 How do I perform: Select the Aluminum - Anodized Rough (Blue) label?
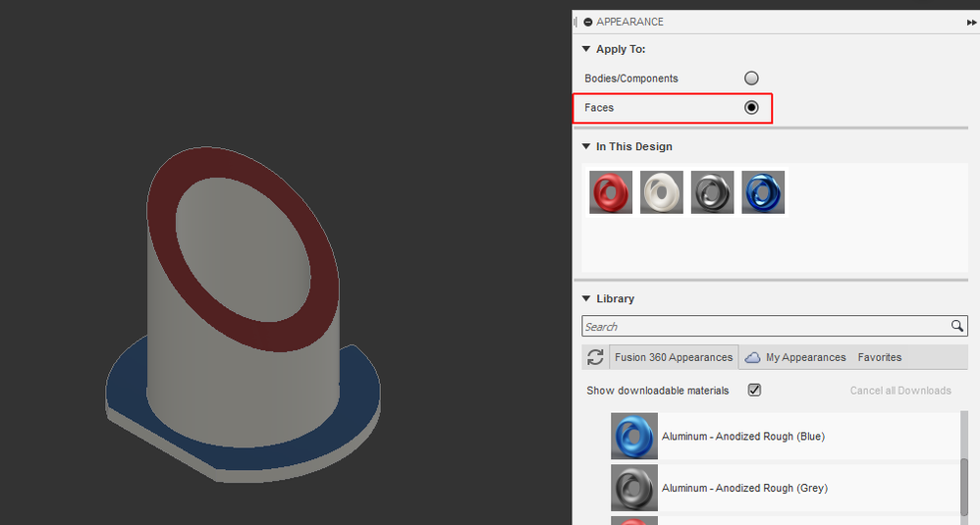(x=743, y=437)
